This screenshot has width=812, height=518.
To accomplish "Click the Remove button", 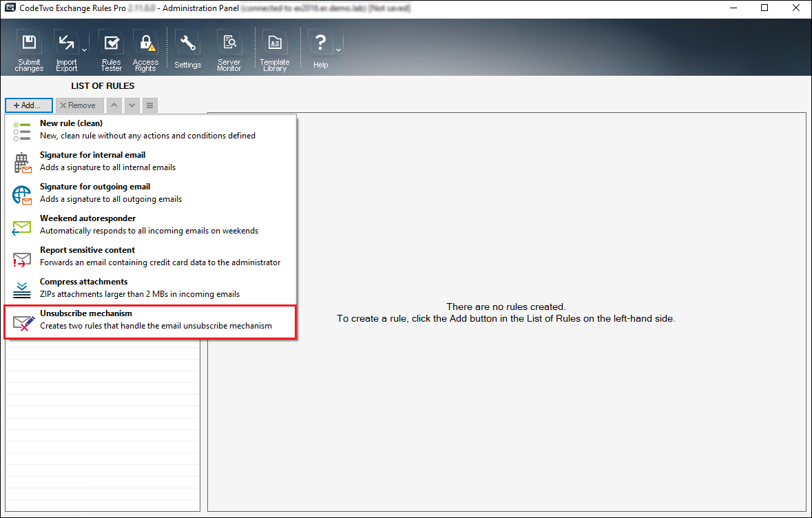I will pos(80,105).
